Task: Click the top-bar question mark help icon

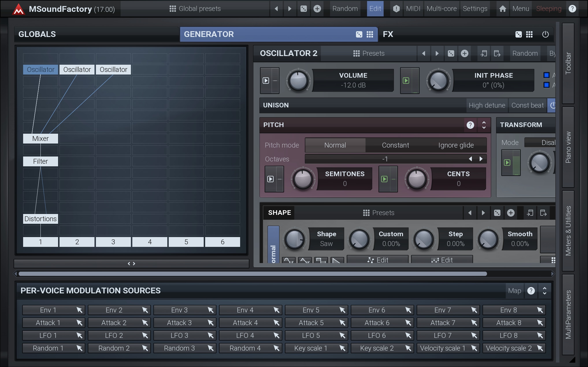Action: [572, 9]
